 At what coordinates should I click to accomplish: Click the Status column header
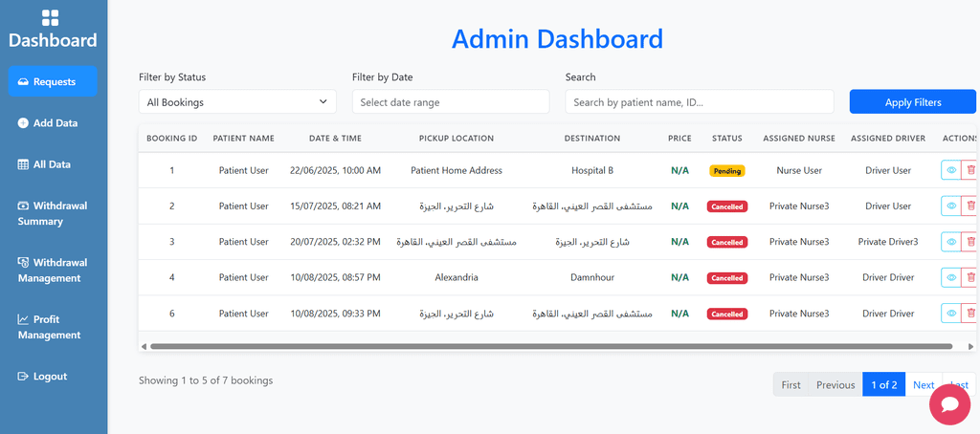click(727, 138)
